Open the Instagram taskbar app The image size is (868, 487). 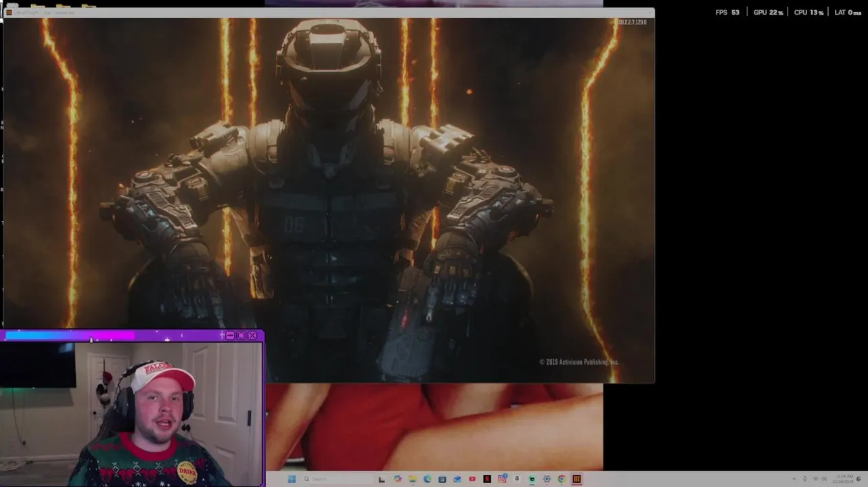pyautogui.click(x=502, y=479)
